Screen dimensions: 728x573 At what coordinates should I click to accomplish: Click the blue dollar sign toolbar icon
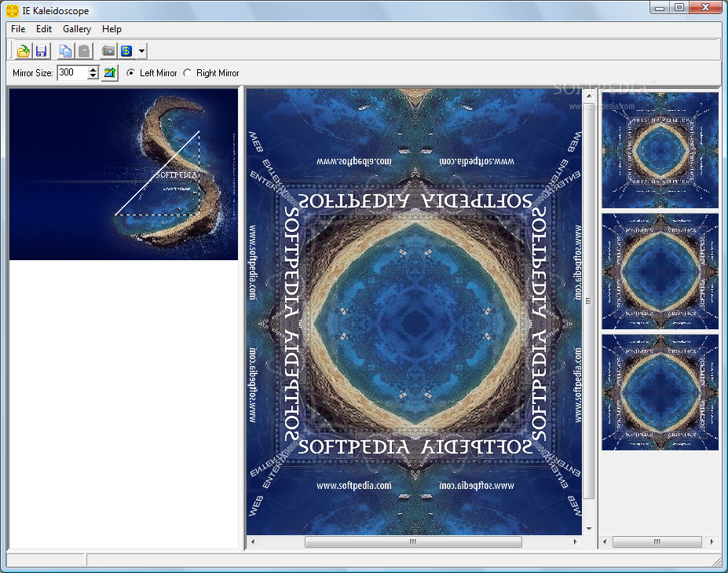(x=126, y=50)
